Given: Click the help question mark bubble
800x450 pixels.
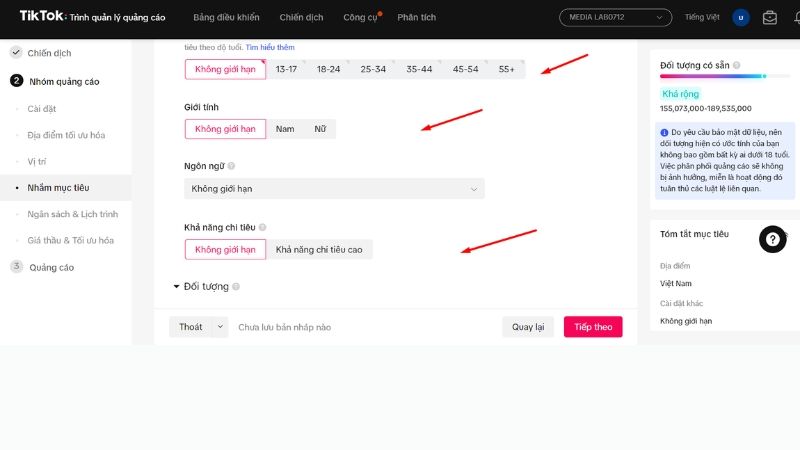Looking at the screenshot, I should 772,239.
